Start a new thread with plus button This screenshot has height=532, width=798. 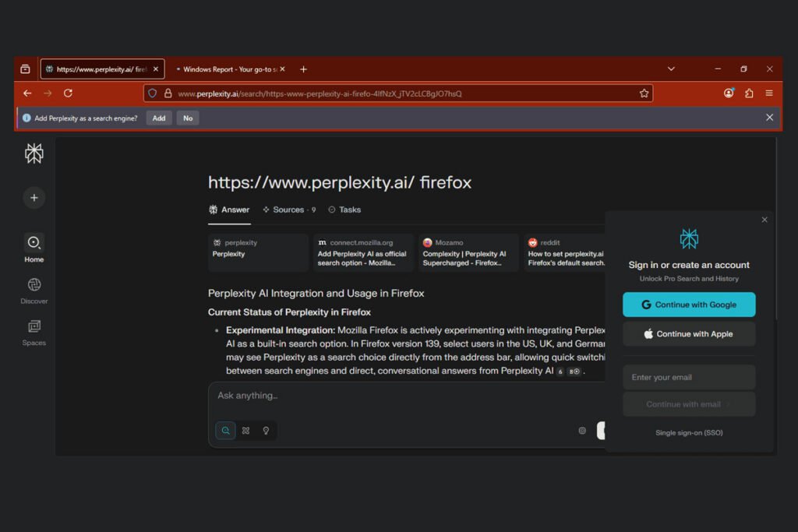click(34, 198)
